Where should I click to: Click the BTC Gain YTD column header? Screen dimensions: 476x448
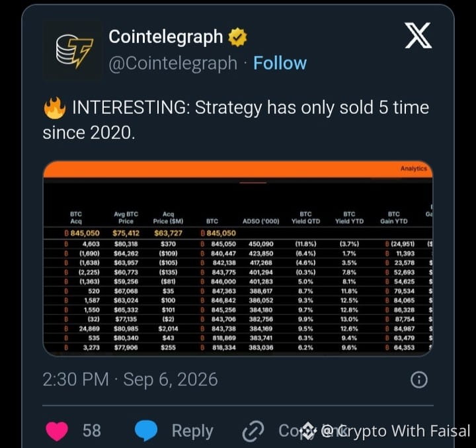click(x=394, y=218)
